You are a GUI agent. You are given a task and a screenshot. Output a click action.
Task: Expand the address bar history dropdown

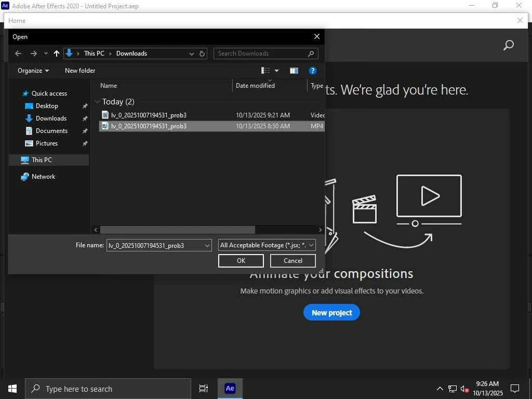coord(192,54)
